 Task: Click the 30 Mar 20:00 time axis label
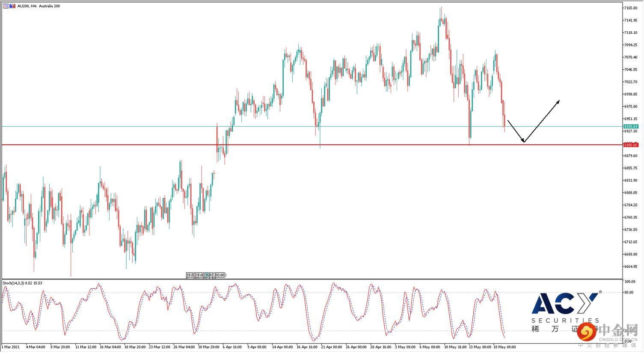(209, 347)
